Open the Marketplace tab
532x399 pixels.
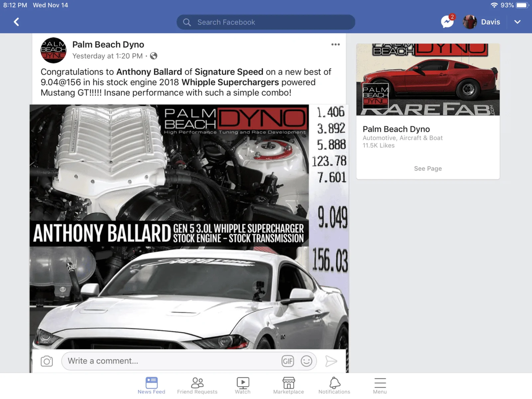pos(289,386)
